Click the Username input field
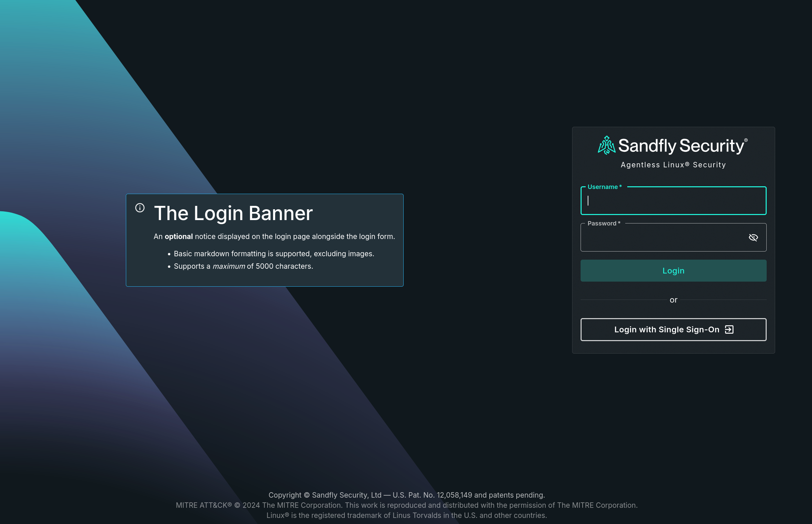 [x=673, y=200]
